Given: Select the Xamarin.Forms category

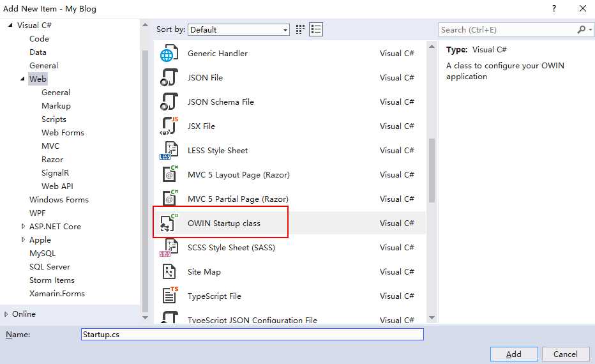Looking at the screenshot, I should coord(57,293).
